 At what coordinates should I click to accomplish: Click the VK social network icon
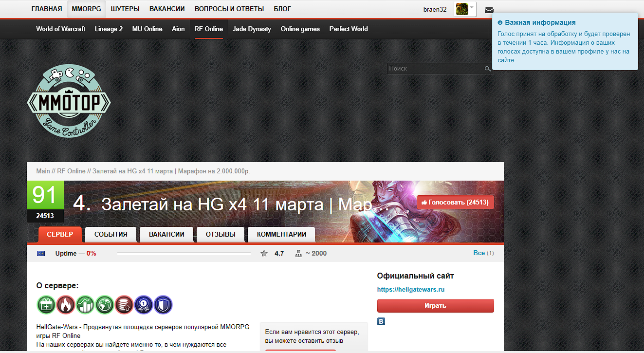pos(381,322)
